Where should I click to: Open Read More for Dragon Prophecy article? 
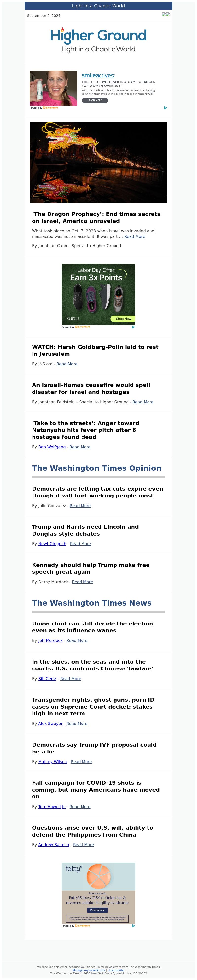pyautogui.click(x=134, y=237)
